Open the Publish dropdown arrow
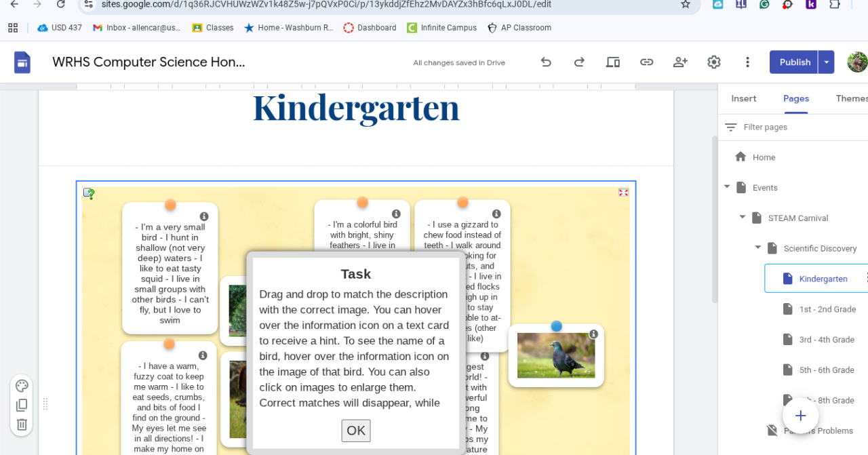 pyautogui.click(x=827, y=62)
